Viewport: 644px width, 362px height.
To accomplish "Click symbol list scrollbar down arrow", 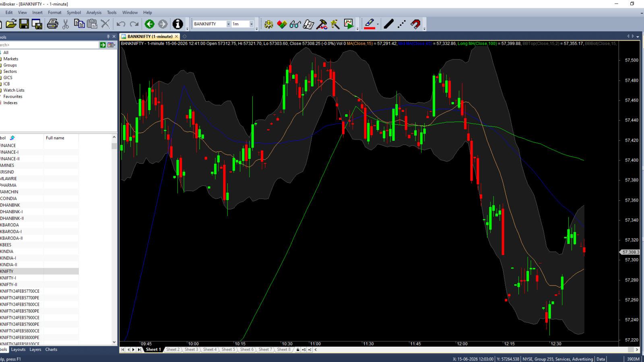I will pos(114,342).
